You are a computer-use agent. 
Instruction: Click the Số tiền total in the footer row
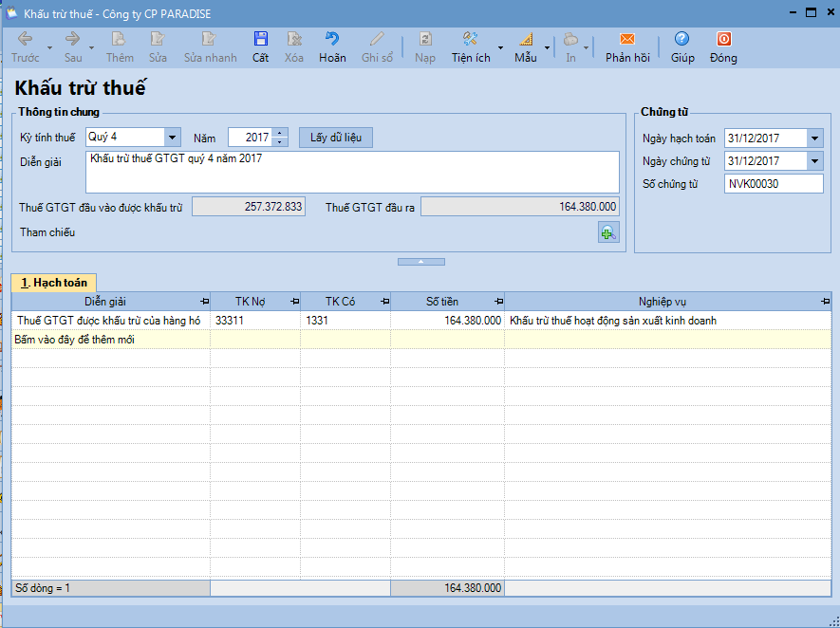tap(447, 588)
